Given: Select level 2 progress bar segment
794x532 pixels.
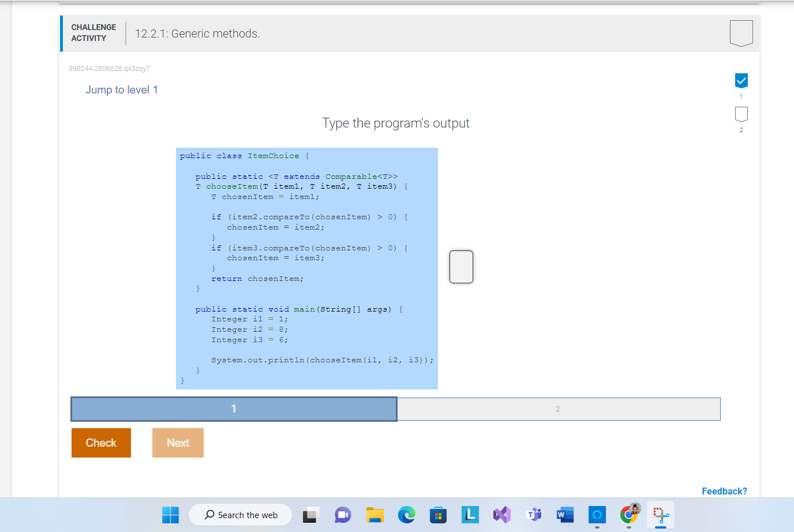Looking at the screenshot, I should [558, 409].
